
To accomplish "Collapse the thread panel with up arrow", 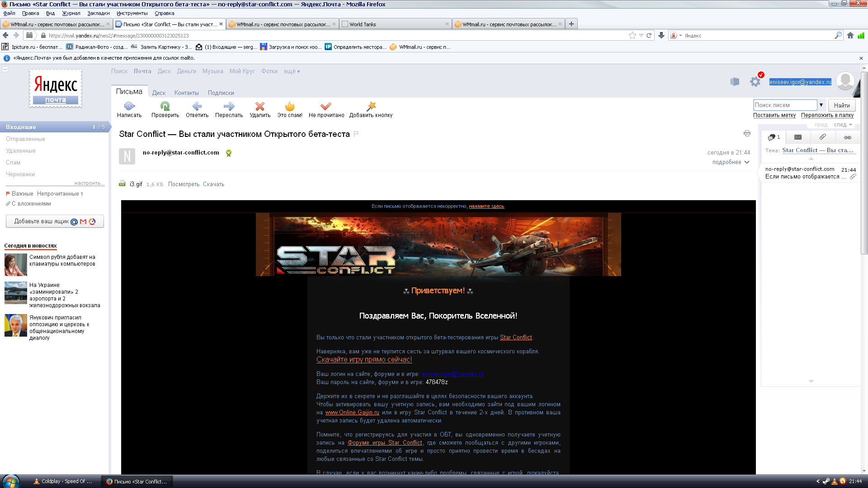I will 811,159.
